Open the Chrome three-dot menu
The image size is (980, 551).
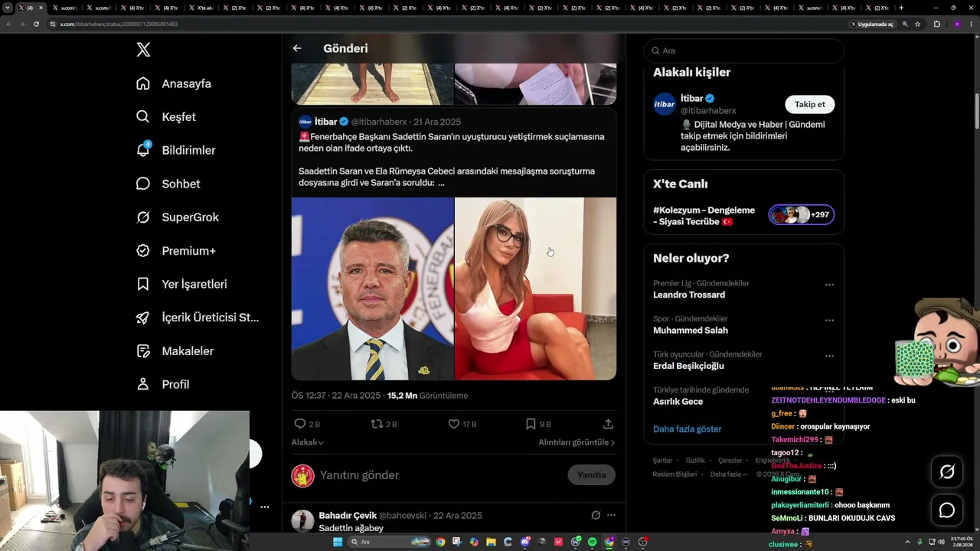tap(972, 24)
